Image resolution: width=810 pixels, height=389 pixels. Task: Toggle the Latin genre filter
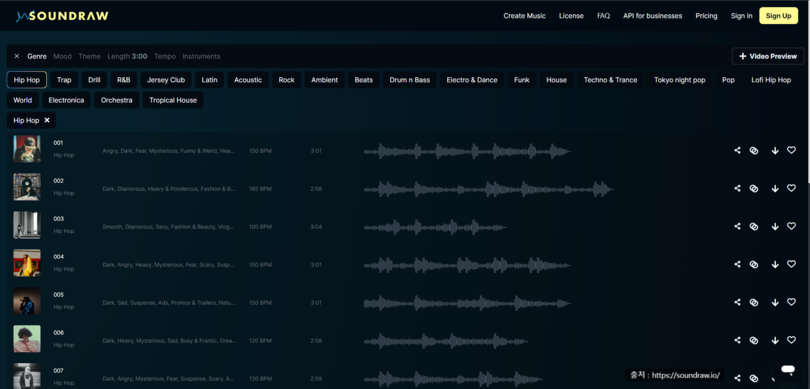[x=209, y=80]
